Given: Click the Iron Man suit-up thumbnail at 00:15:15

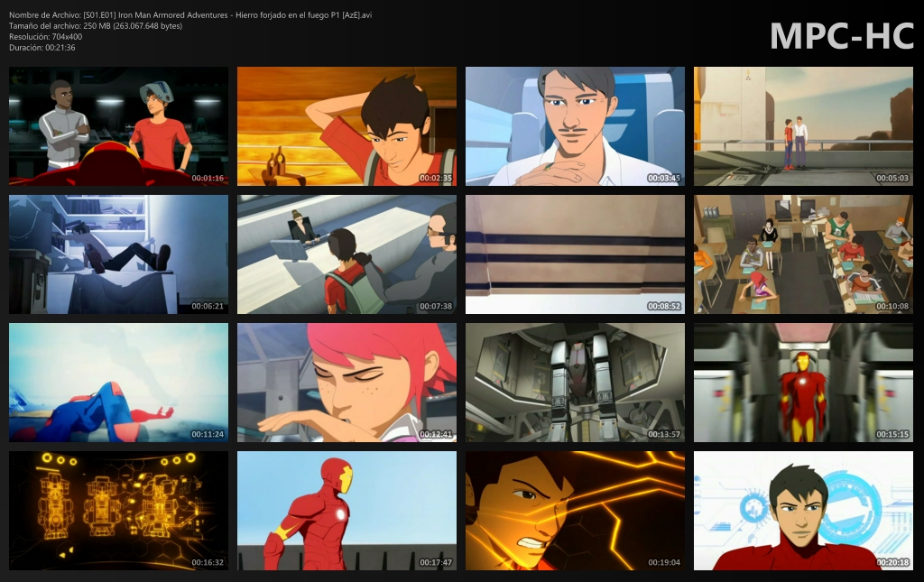Looking at the screenshot, I should click(802, 382).
